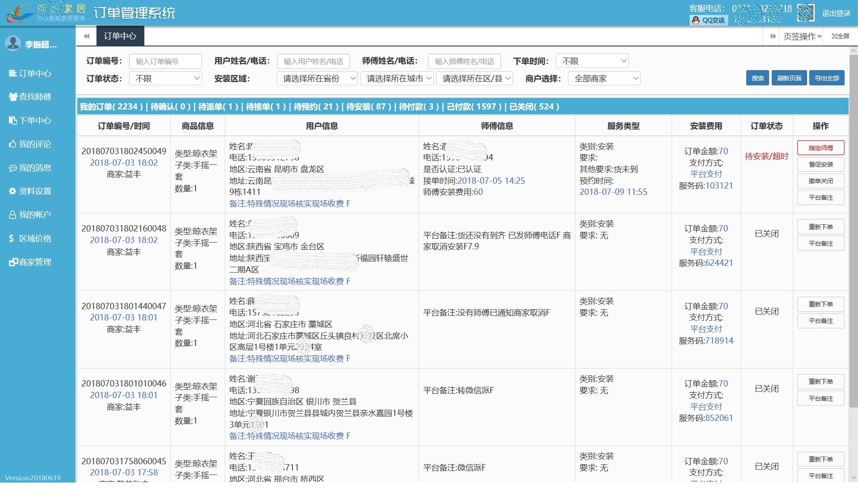Click 重新下单 for order 201807031801440047
The image size is (858, 504).
click(820, 304)
